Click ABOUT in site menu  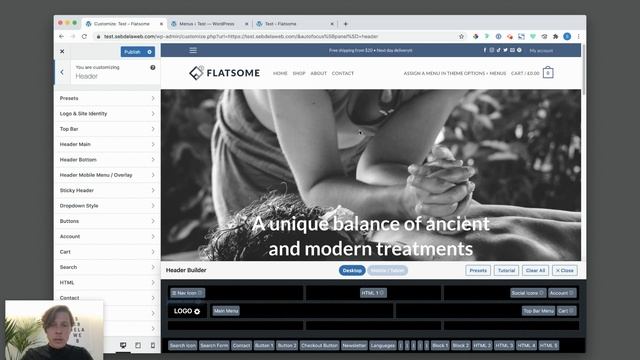coord(318,73)
